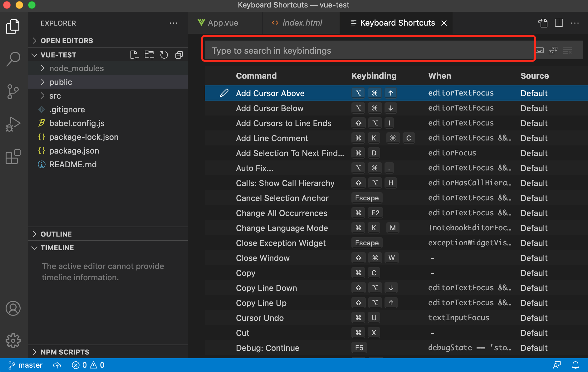
Task: Open the Run and Debug view
Action: pyautogui.click(x=13, y=124)
